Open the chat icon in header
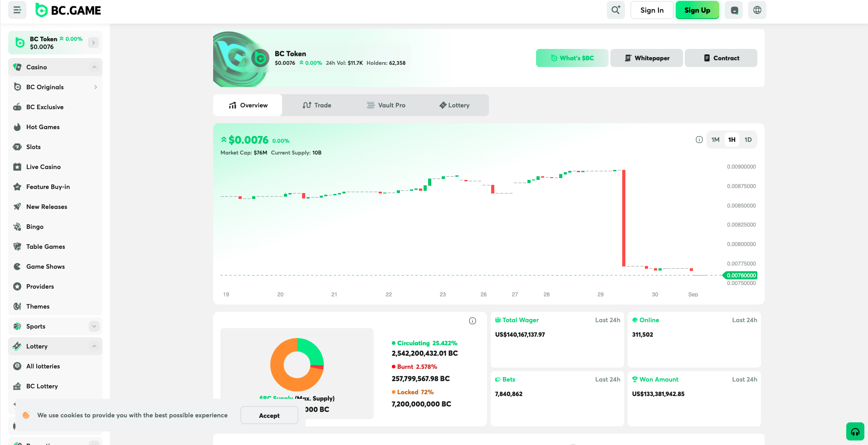Image resolution: width=868 pixels, height=445 pixels. click(734, 10)
